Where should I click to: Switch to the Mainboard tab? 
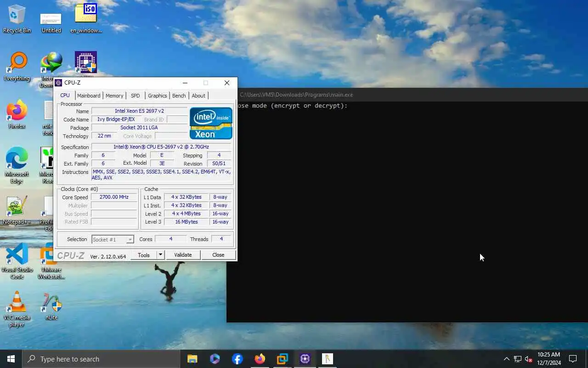(x=89, y=96)
